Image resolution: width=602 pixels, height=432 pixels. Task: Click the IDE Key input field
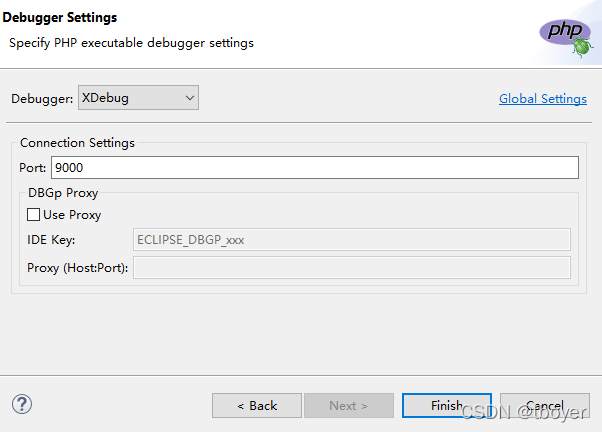tap(352, 240)
